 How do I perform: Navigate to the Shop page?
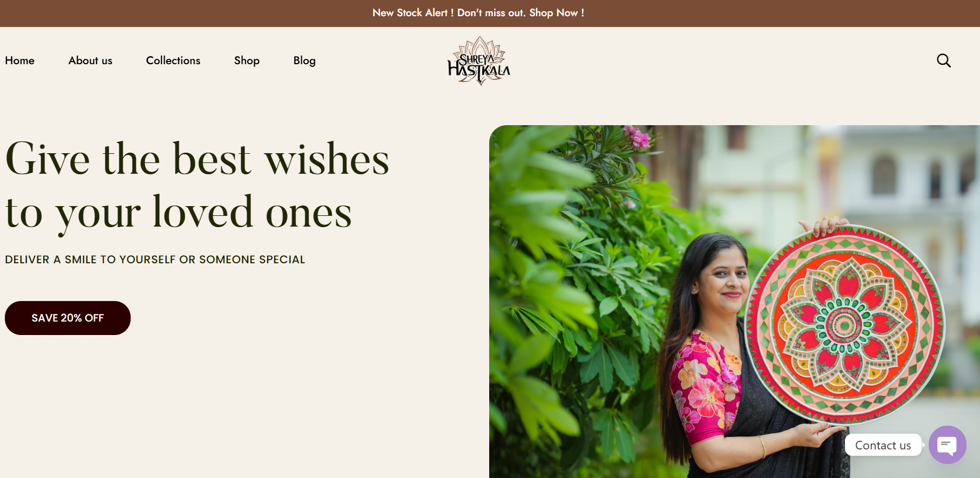tap(247, 60)
